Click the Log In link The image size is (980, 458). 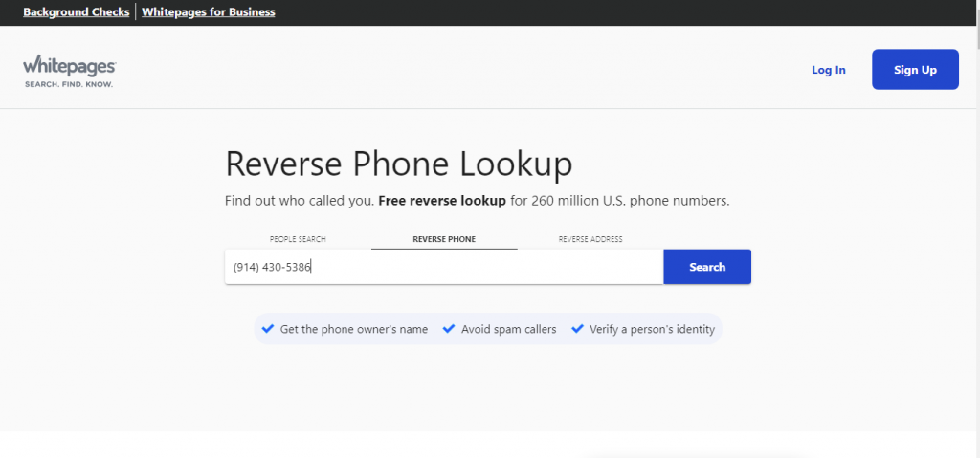tap(828, 70)
